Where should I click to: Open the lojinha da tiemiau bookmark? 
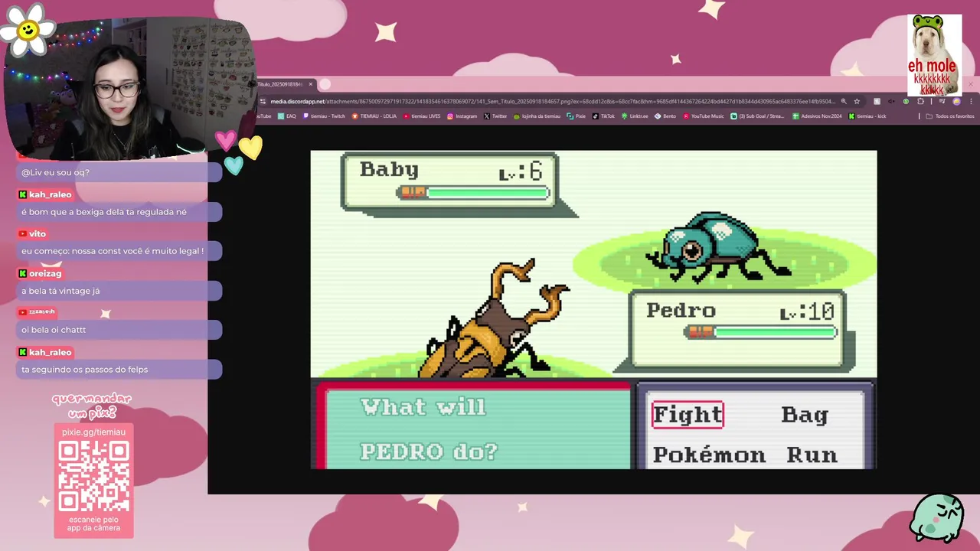click(537, 116)
